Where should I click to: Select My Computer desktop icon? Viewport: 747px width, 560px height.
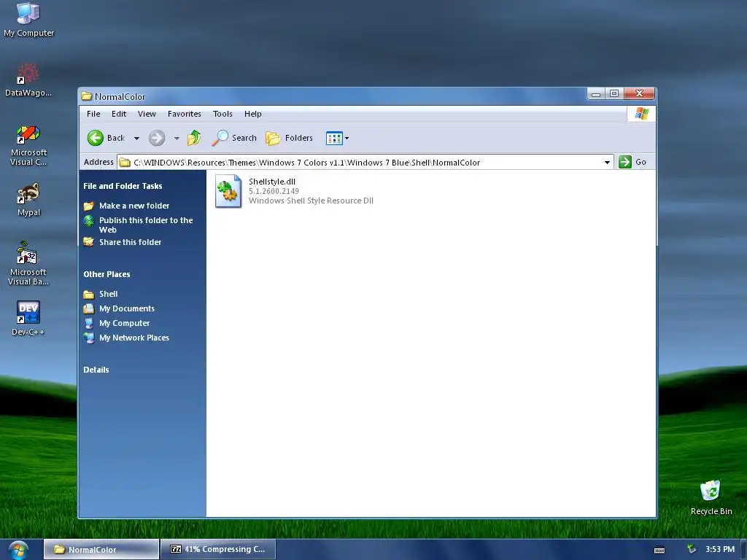28,20
